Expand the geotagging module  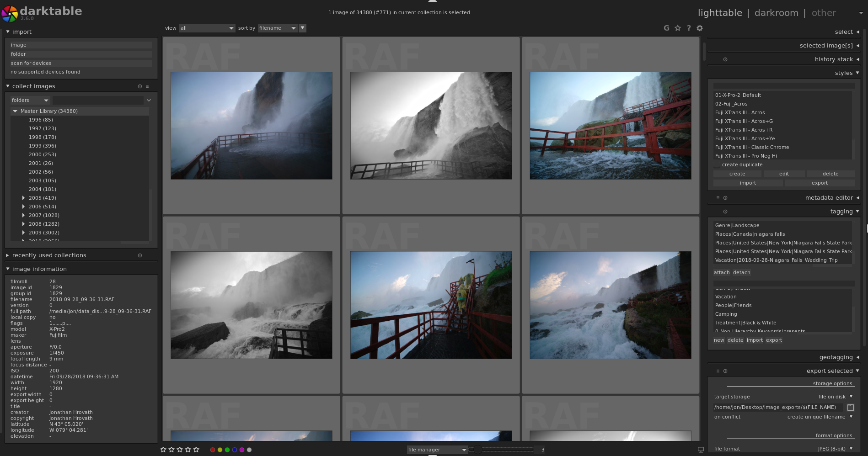tap(857, 357)
